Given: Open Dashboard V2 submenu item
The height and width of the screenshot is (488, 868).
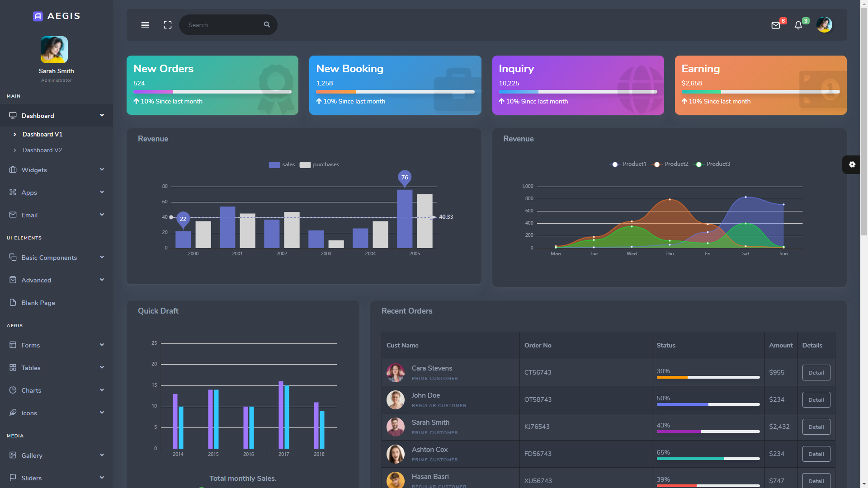Looking at the screenshot, I should click(x=42, y=150).
